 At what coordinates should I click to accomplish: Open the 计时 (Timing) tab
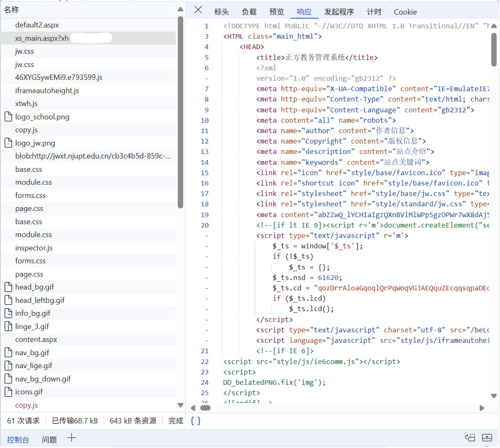373,12
